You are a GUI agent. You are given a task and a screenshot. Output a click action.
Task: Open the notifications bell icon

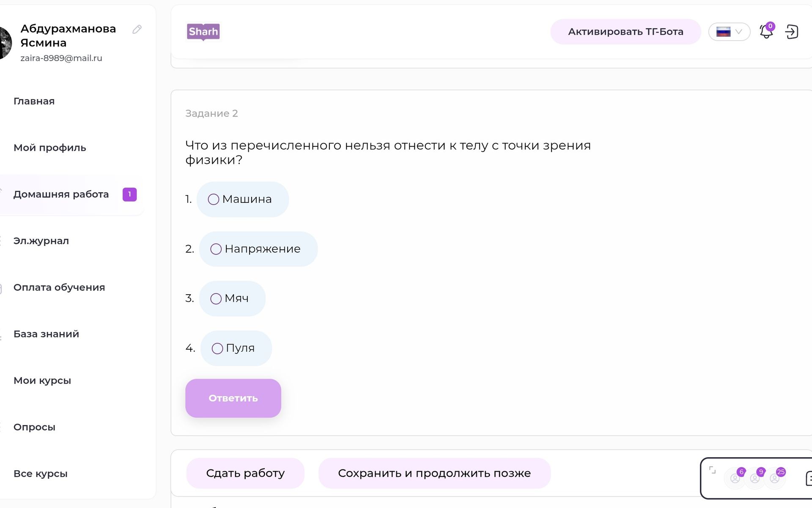[x=766, y=31]
